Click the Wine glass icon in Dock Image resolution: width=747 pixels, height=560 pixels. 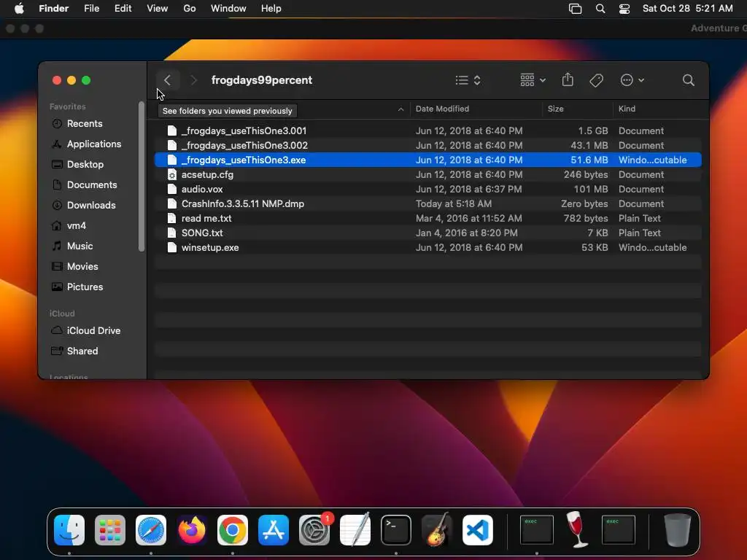pos(578,529)
